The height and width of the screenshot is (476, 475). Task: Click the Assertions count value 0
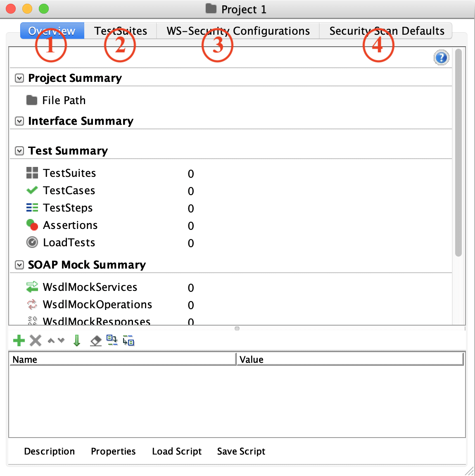coord(190,226)
